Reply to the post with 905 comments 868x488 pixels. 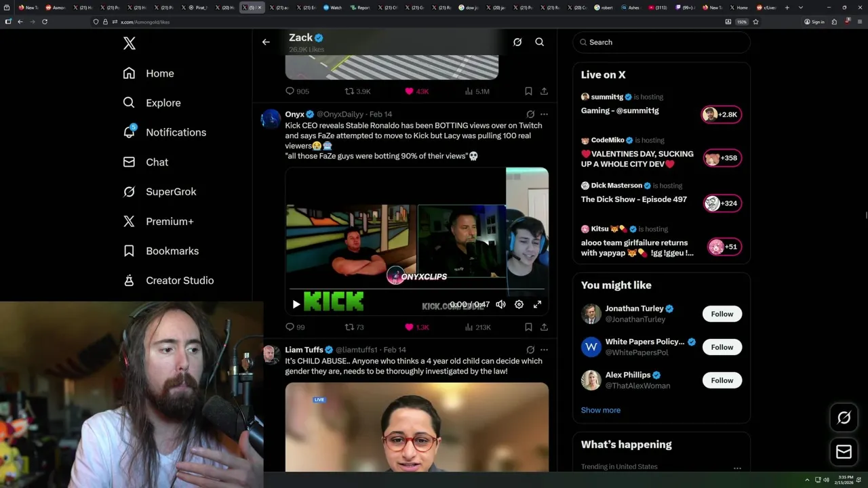pyautogui.click(x=297, y=91)
